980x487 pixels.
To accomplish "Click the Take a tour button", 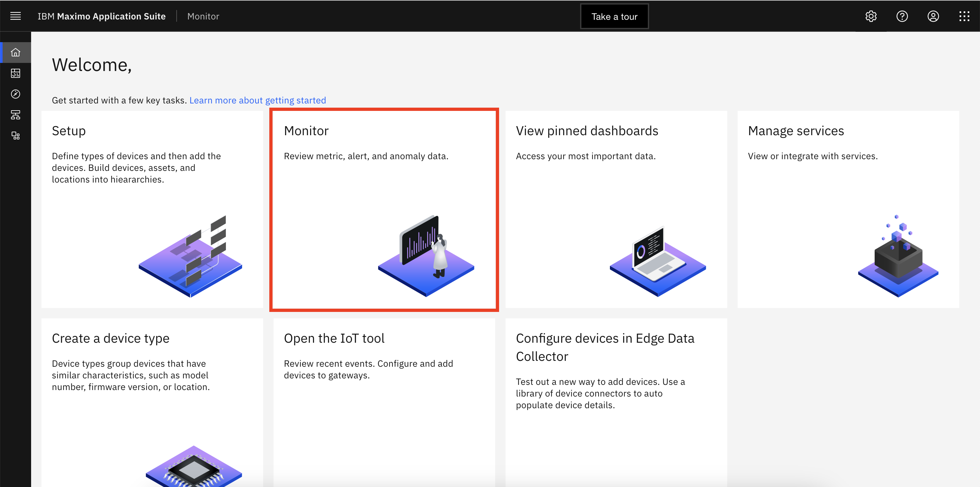I will [614, 16].
